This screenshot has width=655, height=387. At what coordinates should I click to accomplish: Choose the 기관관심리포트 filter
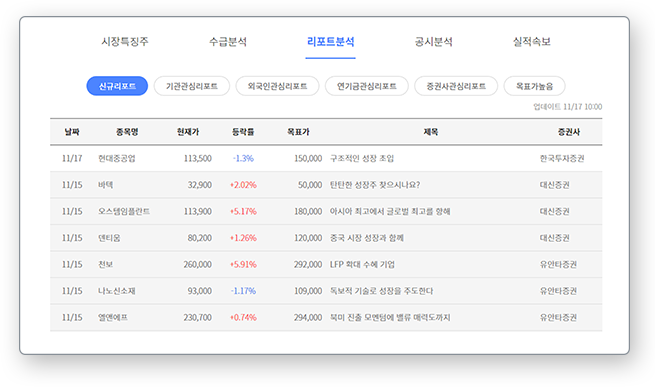192,86
